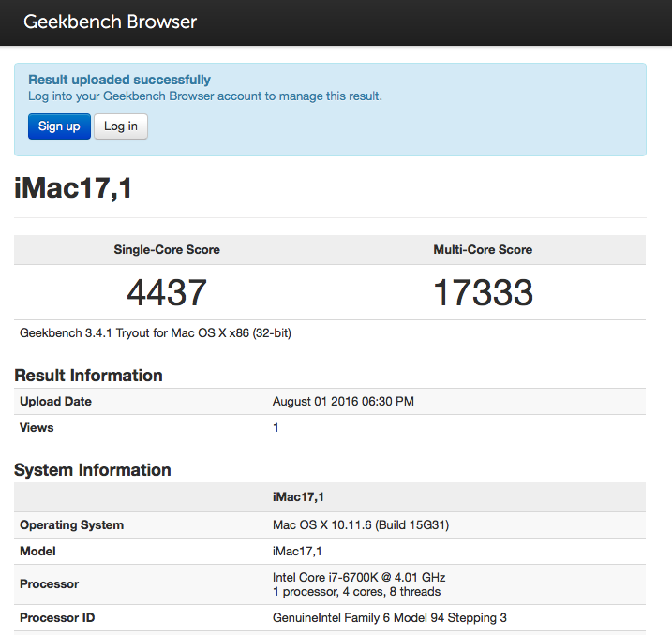Click the Model row label

tap(37, 552)
